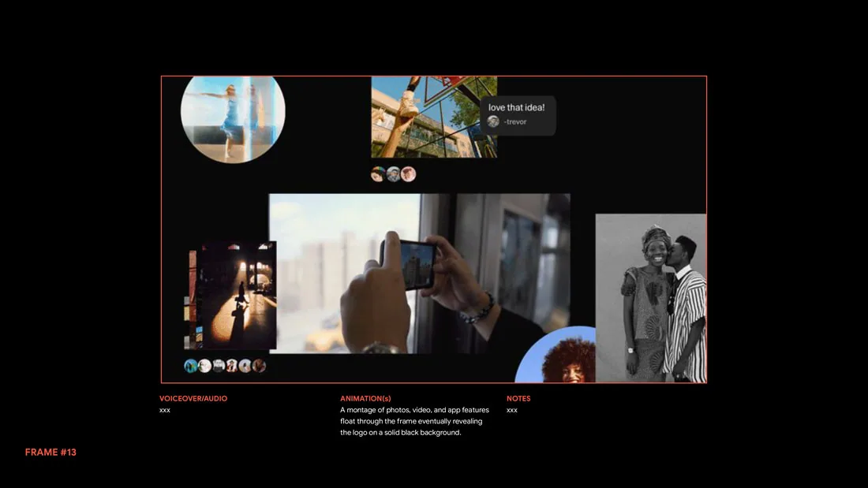Click the large photo of hands holding a phone

click(x=420, y=274)
